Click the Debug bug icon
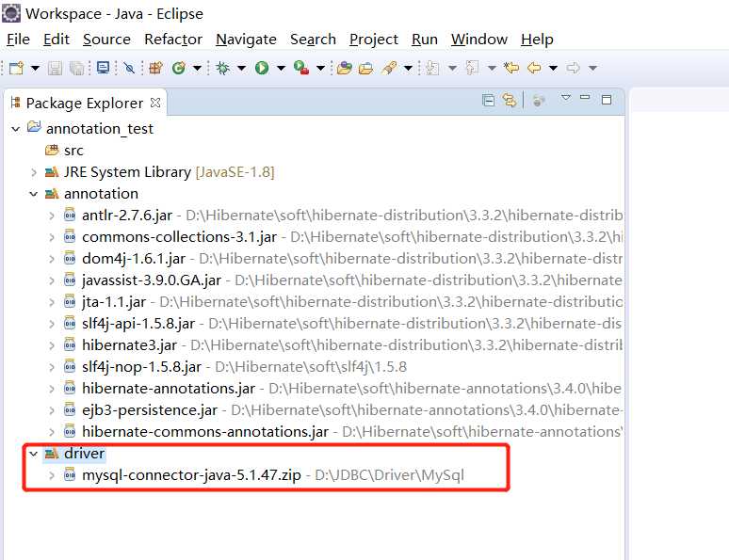 point(222,69)
